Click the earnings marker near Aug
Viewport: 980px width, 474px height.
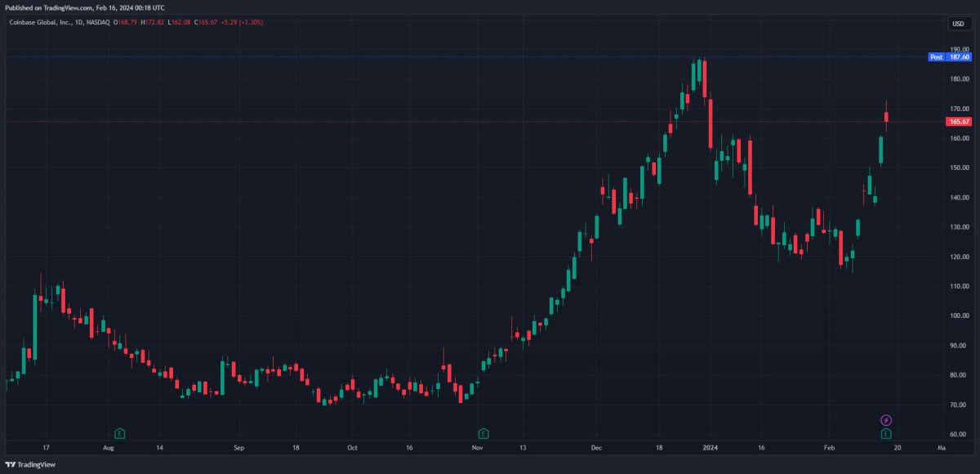120,433
